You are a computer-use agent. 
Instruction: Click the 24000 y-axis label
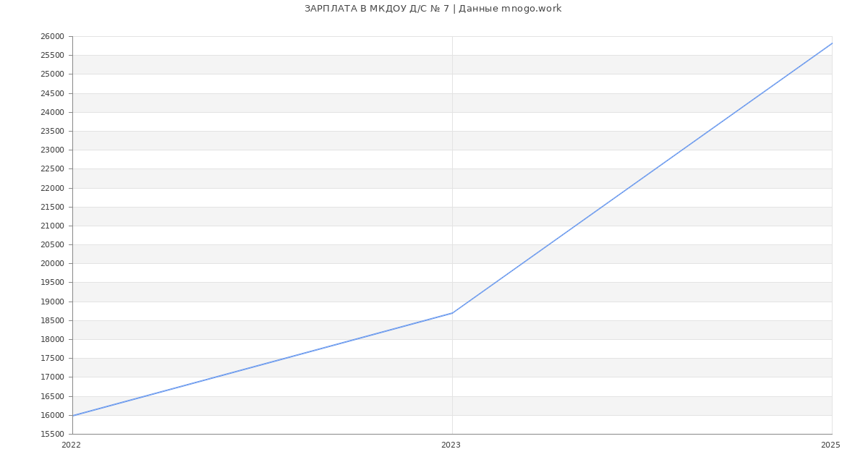[x=53, y=112]
